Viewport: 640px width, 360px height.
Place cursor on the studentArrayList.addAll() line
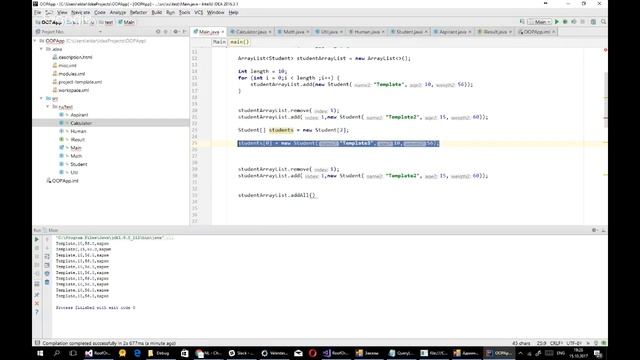coord(277,196)
